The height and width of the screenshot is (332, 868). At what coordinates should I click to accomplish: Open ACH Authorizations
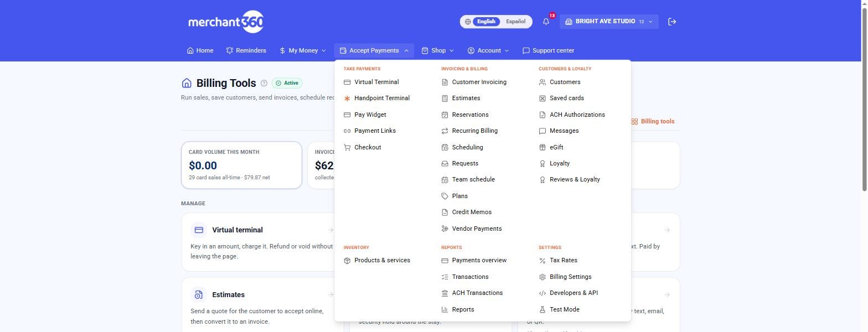(x=577, y=115)
